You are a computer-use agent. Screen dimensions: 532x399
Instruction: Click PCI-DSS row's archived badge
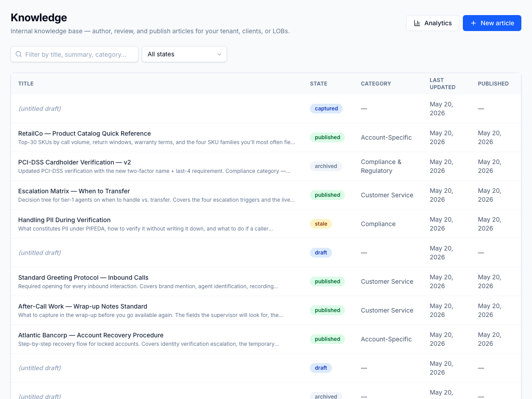[x=326, y=166]
